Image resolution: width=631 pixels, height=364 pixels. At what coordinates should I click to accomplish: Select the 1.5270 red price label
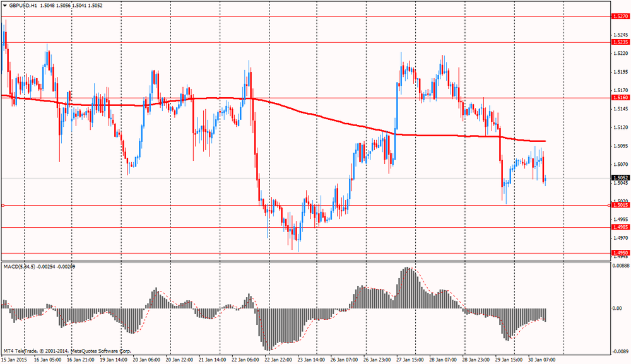(x=620, y=17)
